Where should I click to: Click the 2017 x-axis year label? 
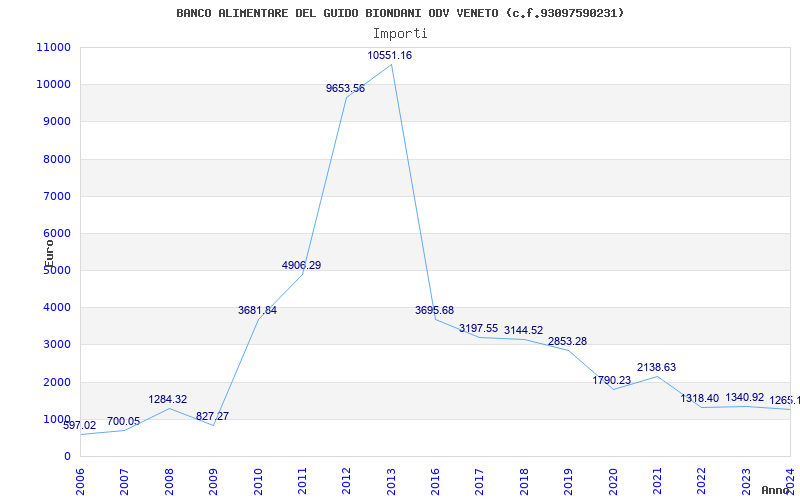pyautogui.click(x=480, y=482)
